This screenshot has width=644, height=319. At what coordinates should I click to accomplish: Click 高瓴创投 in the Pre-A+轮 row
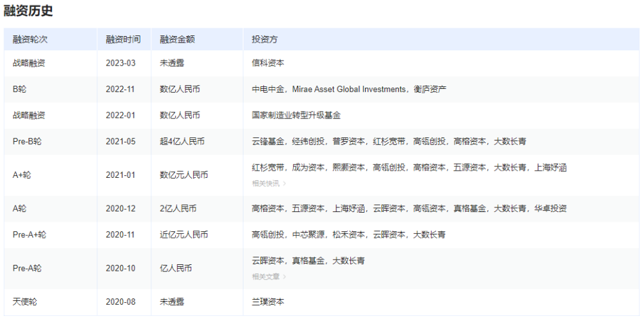[268, 235]
